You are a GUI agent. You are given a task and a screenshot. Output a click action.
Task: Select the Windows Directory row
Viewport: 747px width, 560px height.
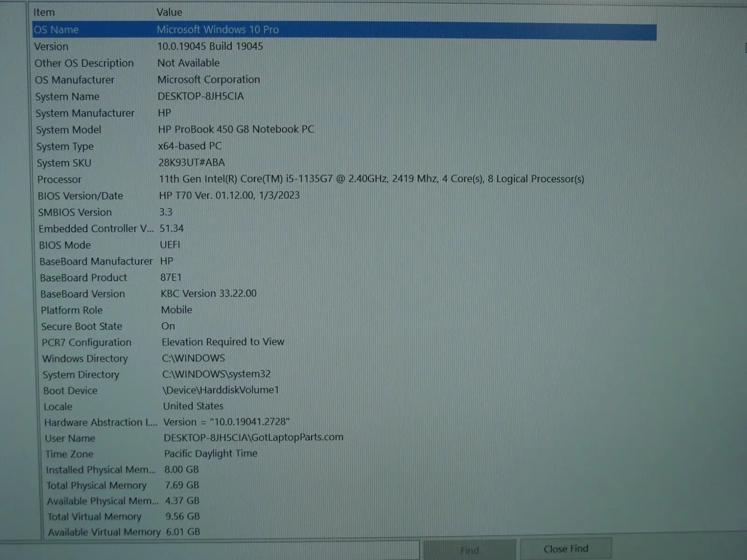point(85,359)
